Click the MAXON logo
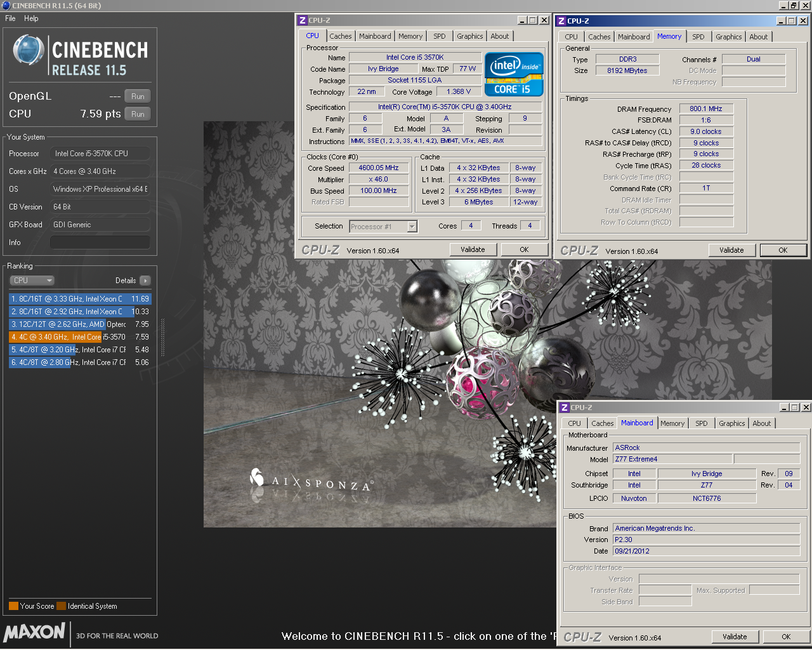 34,632
